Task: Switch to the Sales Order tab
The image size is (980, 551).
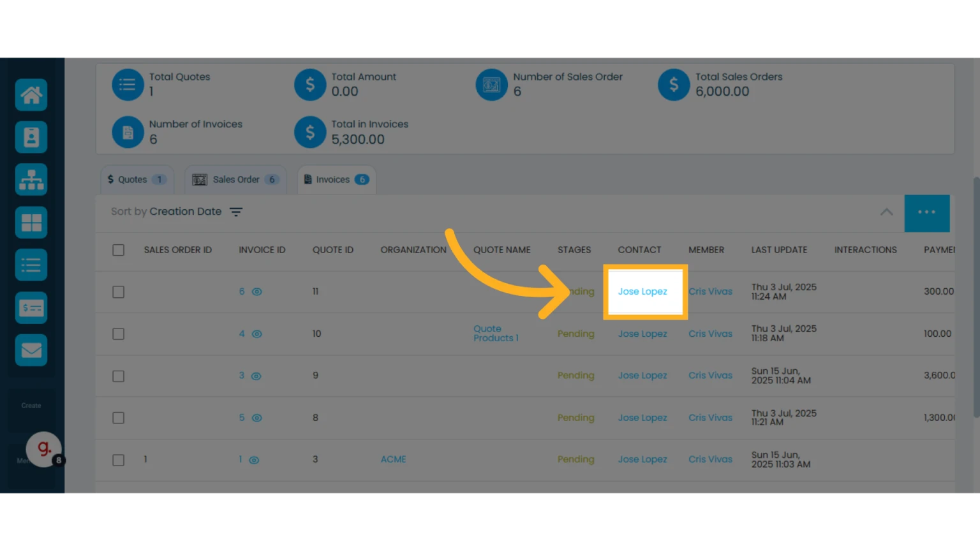Action: [x=235, y=180]
